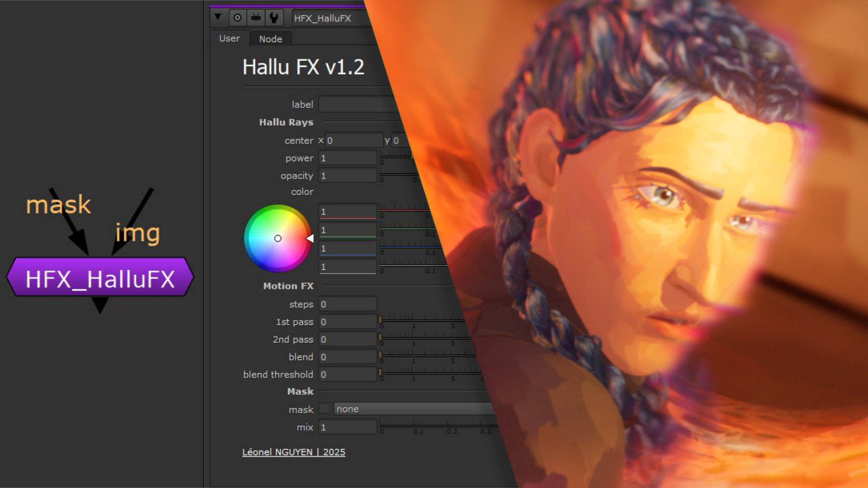Collapse the panel with the header triangle

pyautogui.click(x=218, y=17)
